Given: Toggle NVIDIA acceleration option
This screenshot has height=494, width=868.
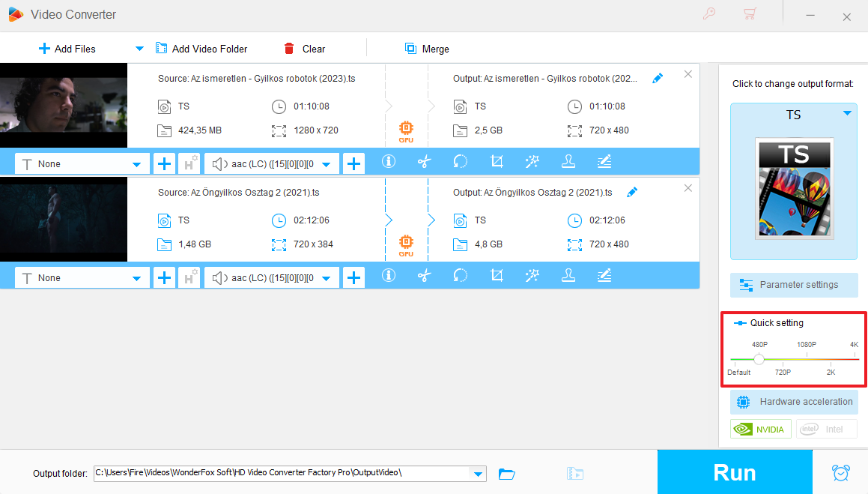Looking at the screenshot, I should pos(761,430).
